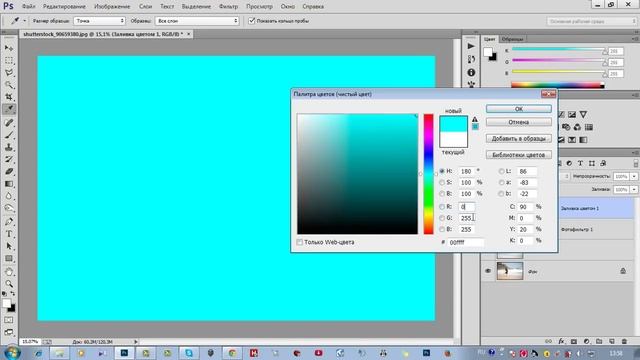Select the S saturation radio button
This screenshot has height=360, width=640.
442,182
